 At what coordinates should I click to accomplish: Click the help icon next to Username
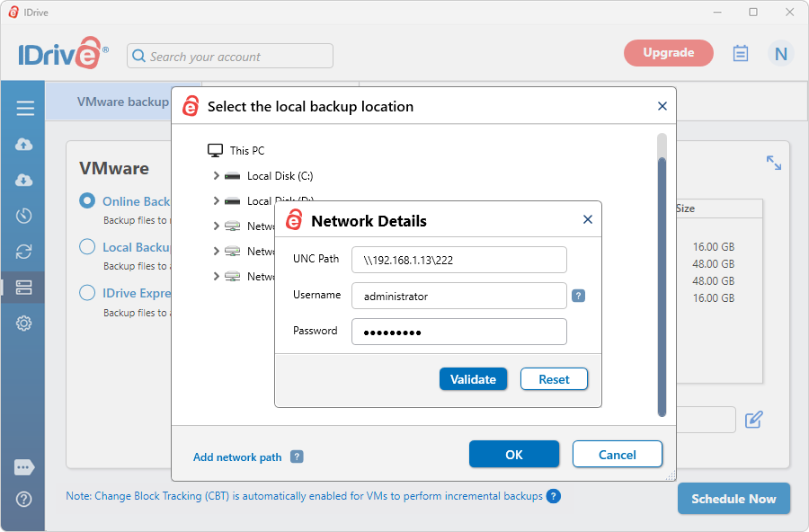pyautogui.click(x=578, y=296)
